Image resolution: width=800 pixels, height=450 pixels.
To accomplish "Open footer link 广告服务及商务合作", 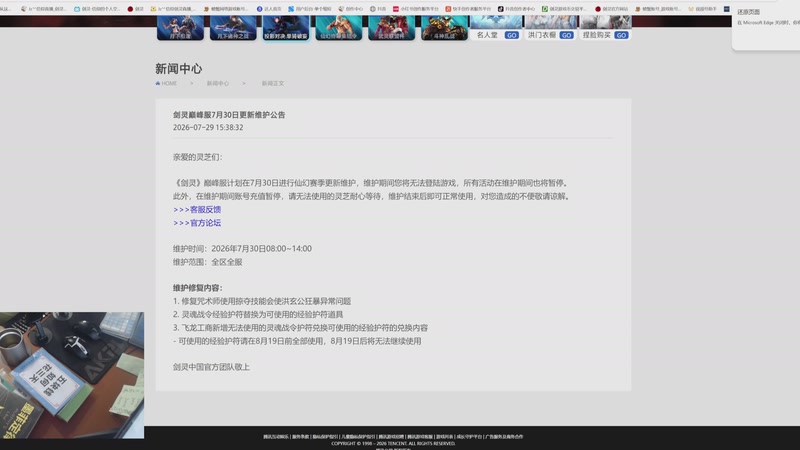I will (x=504, y=437).
